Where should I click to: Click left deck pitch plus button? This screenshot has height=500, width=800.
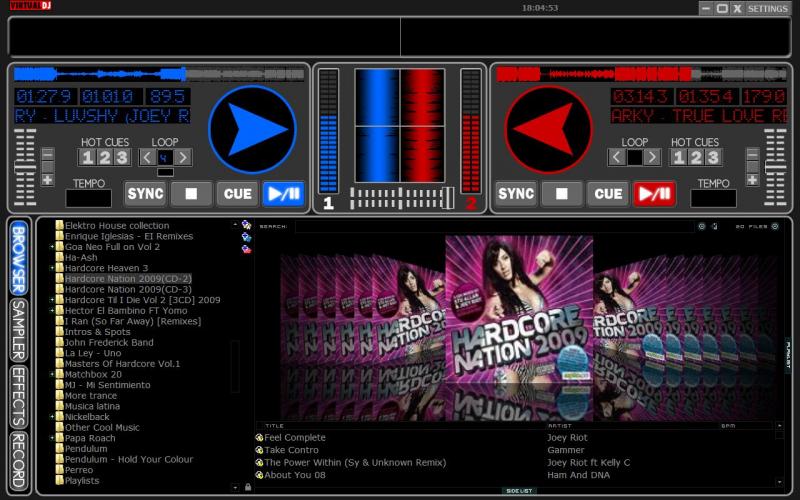pyautogui.click(x=47, y=180)
